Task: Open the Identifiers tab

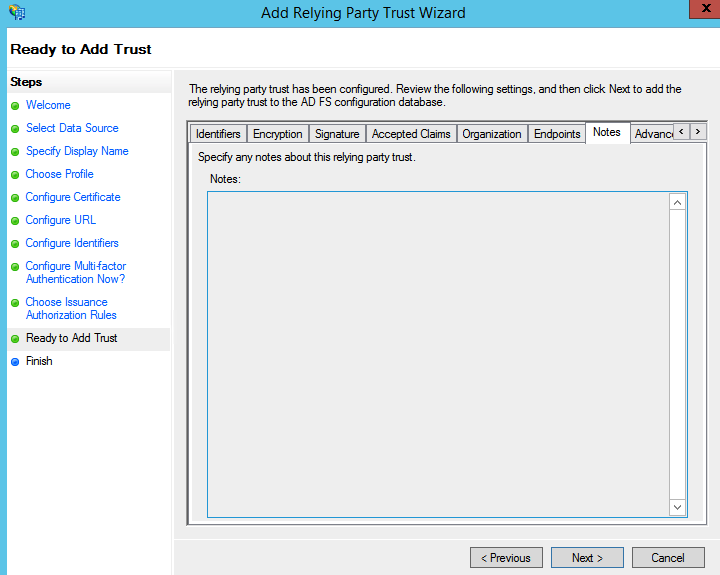Action: [218, 134]
